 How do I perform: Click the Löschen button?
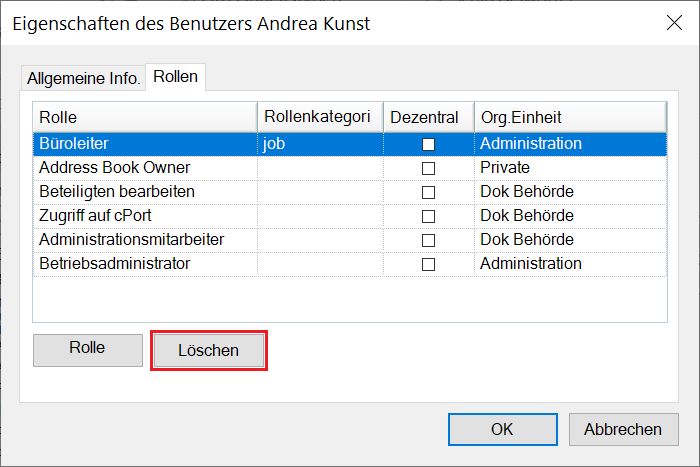click(208, 351)
